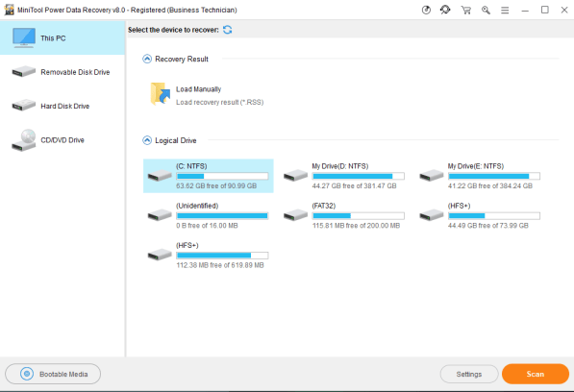
Task: Maximize the MiniTool window
Action: [545, 10]
